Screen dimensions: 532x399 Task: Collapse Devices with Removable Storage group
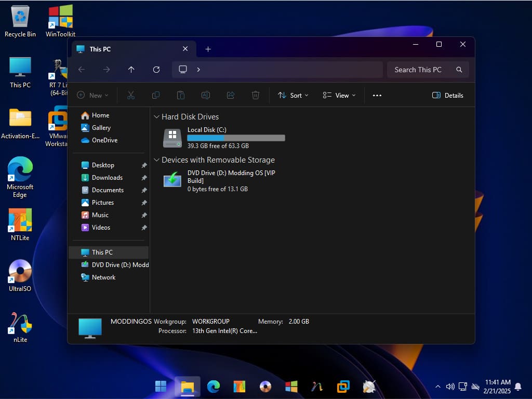tap(156, 160)
